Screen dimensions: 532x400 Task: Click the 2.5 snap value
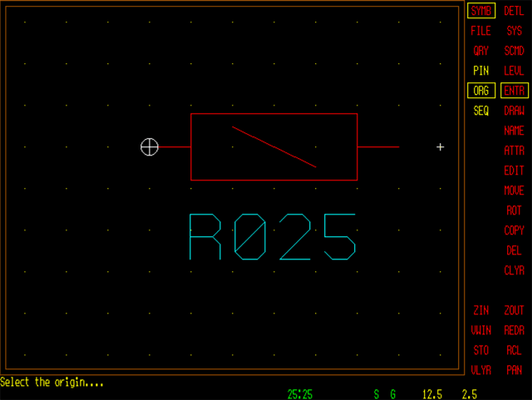click(x=470, y=394)
